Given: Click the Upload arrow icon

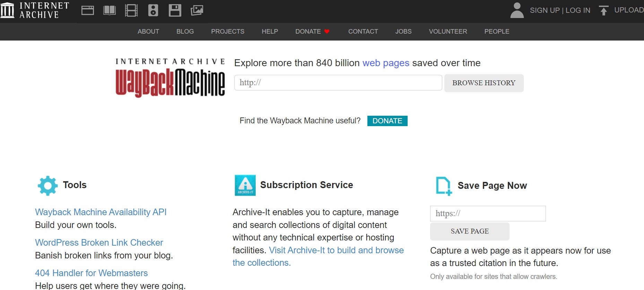Looking at the screenshot, I should (603, 10).
